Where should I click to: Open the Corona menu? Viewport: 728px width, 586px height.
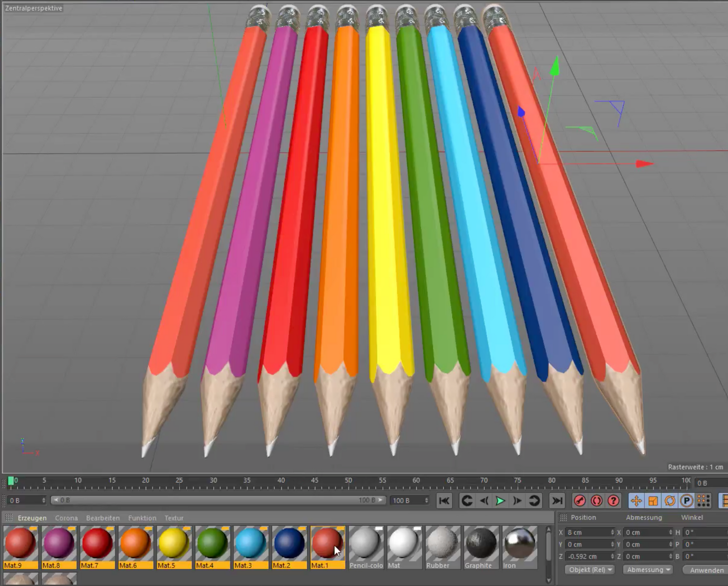66,518
